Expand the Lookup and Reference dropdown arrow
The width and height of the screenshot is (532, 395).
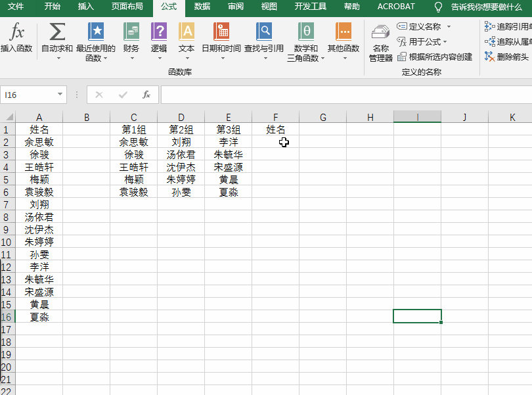click(x=265, y=58)
